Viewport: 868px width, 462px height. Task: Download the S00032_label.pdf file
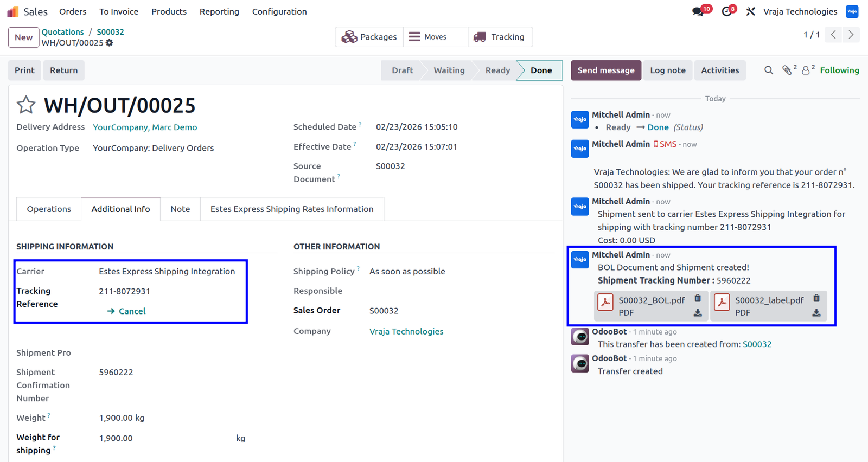coord(816,313)
